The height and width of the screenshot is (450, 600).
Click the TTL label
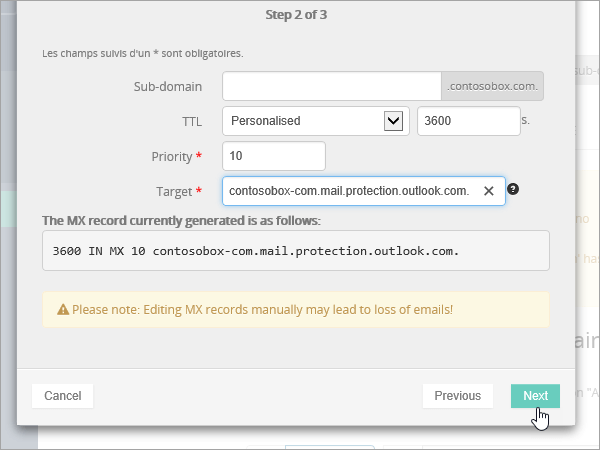pos(191,121)
